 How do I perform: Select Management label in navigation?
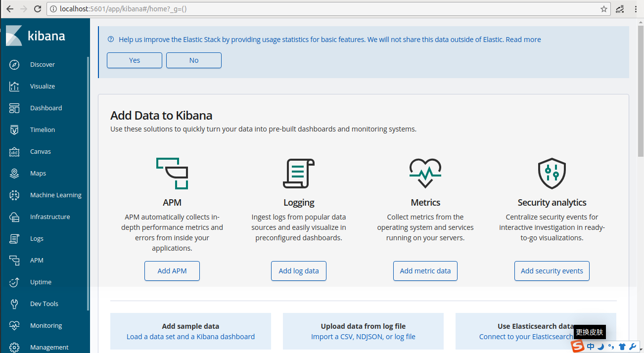(49, 348)
